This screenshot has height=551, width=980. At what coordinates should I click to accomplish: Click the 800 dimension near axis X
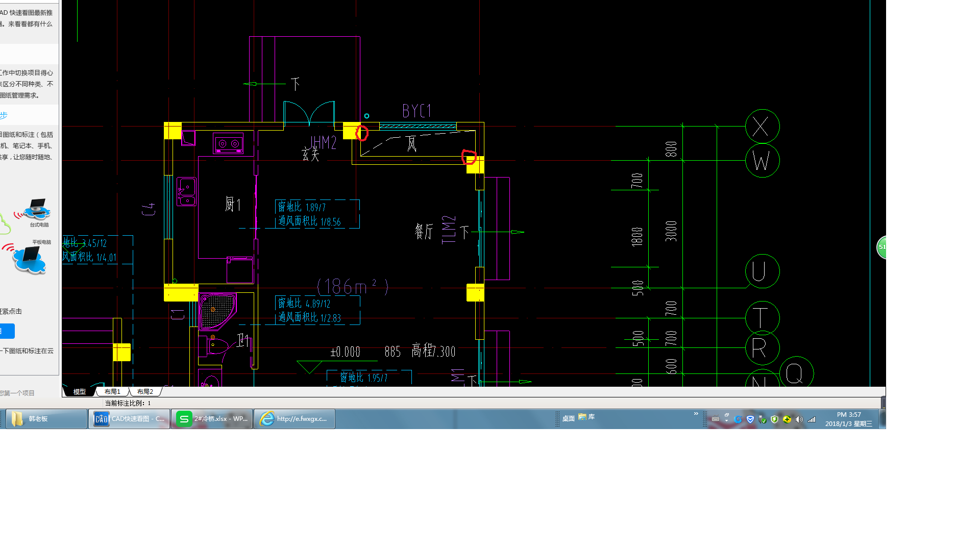671,149
